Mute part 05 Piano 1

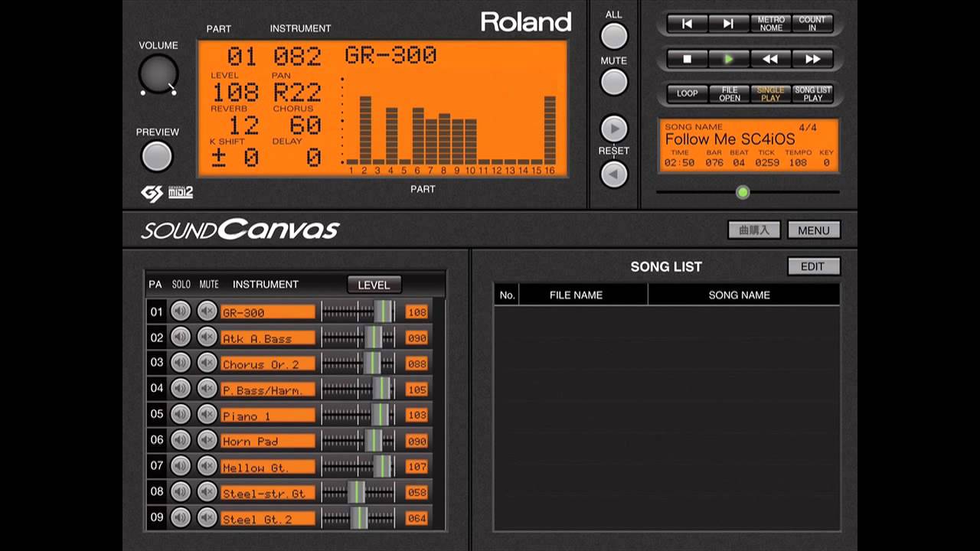[207, 415]
